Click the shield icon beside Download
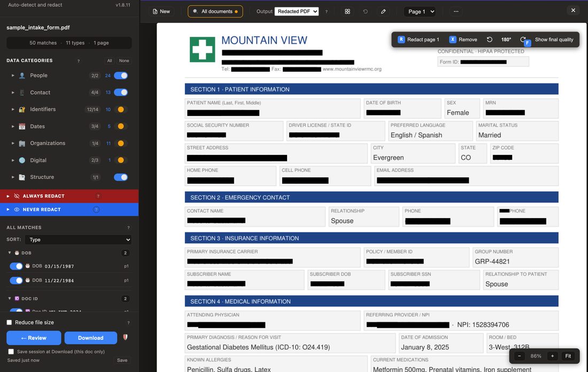Viewport: 588px width, 372px height. click(x=125, y=337)
